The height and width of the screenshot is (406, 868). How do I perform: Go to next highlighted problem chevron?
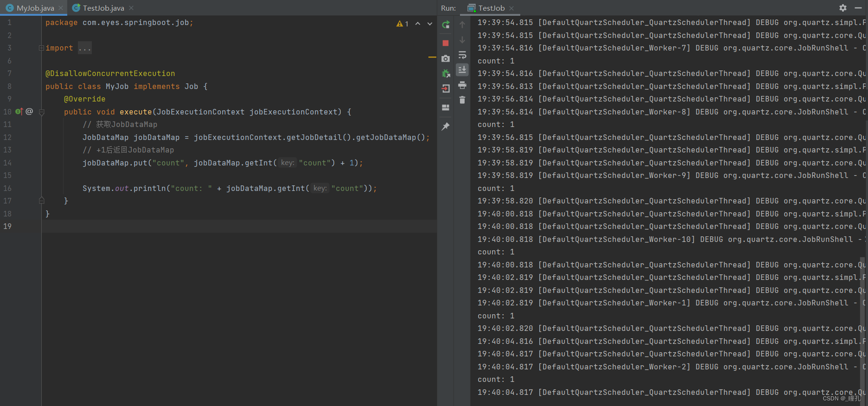coord(430,24)
